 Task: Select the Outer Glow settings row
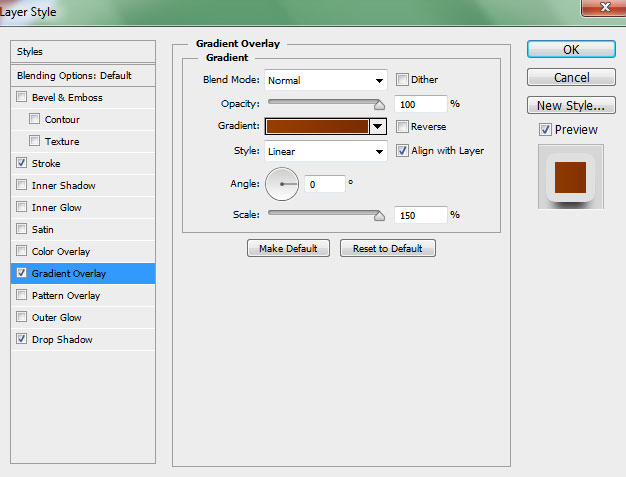click(x=83, y=317)
